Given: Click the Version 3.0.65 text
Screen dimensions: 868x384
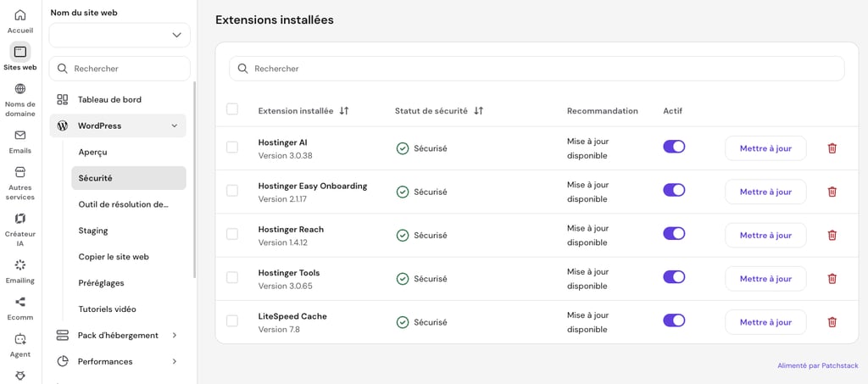Looking at the screenshot, I should (286, 286).
